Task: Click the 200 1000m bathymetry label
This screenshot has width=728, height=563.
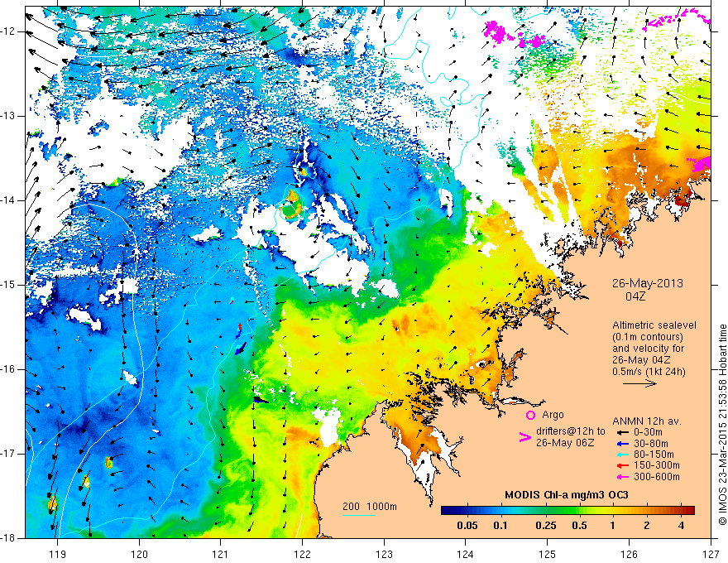Action: (x=370, y=507)
